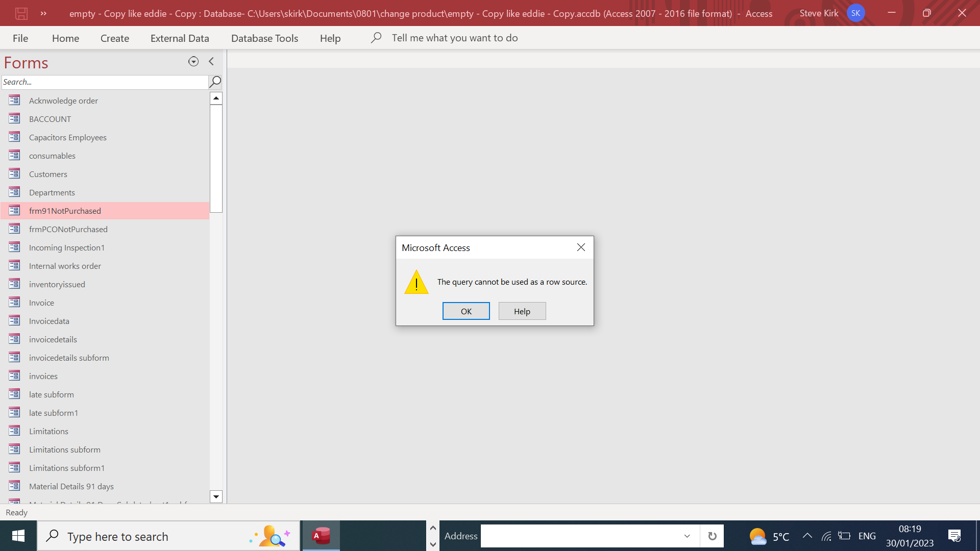
Task: Click the form icon beside Internal works order
Action: (14, 265)
